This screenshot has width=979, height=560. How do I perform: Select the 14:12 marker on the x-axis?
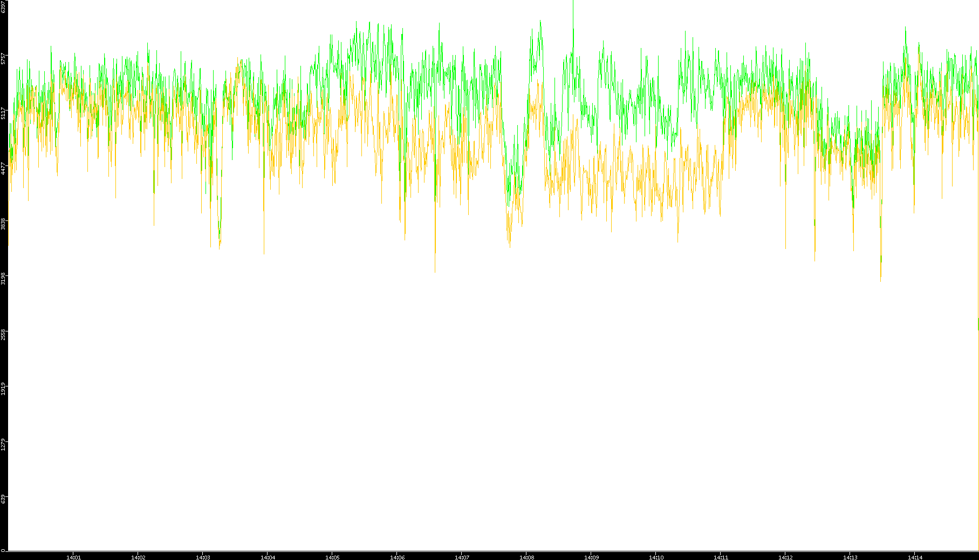tap(785, 557)
